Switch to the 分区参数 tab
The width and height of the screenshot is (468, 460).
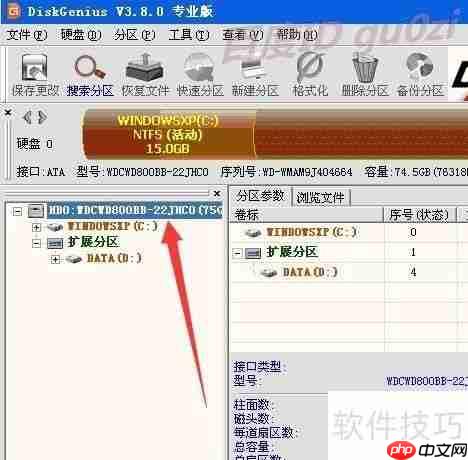[x=260, y=196]
